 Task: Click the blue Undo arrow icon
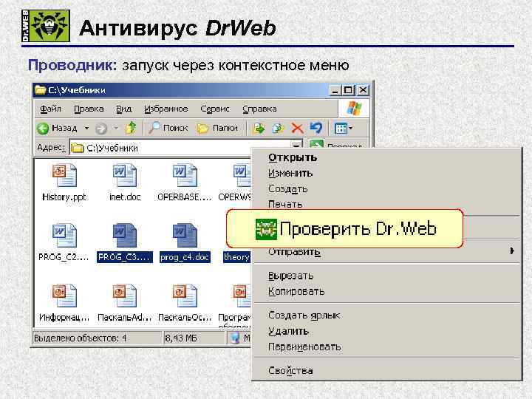tap(316, 128)
